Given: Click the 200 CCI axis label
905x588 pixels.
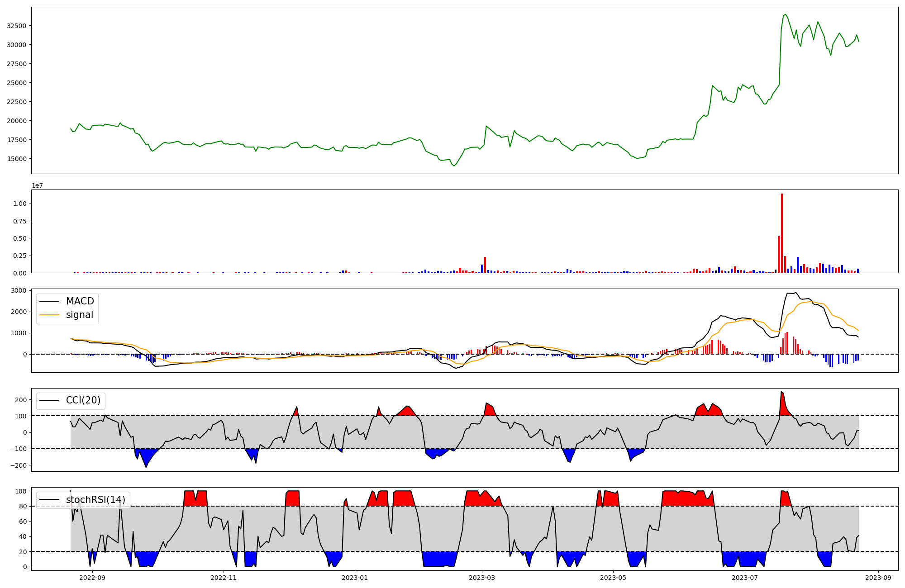Looking at the screenshot, I should (21, 400).
